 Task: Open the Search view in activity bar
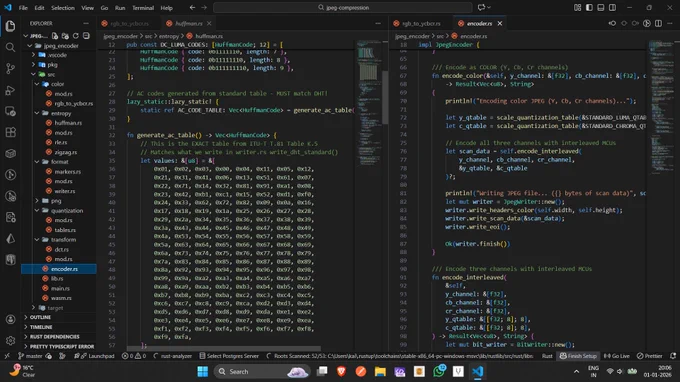click(10, 47)
